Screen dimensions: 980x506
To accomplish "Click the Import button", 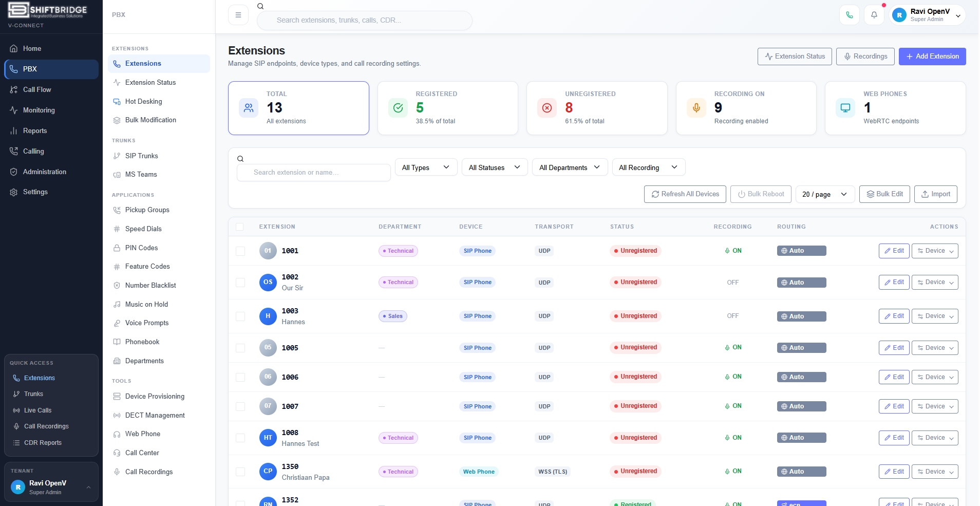I will click(x=935, y=194).
